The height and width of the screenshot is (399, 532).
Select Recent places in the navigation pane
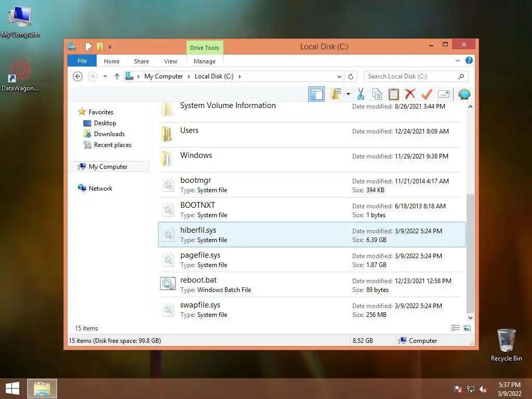pos(113,145)
